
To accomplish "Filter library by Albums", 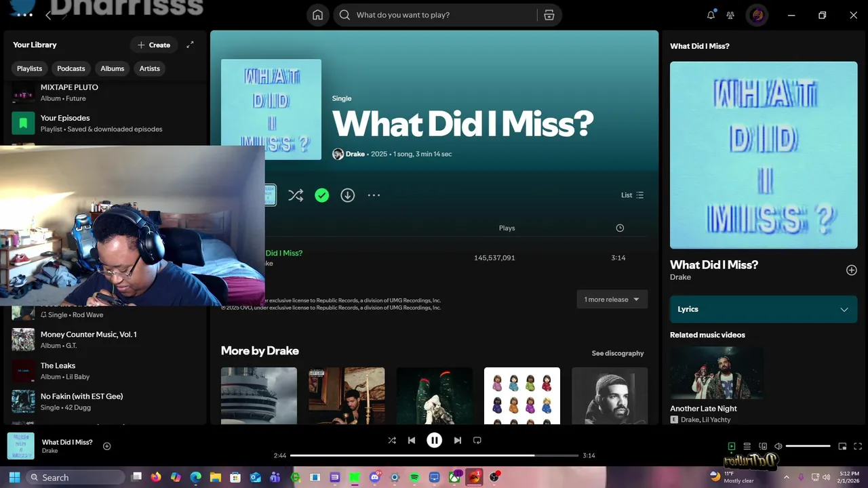I will pos(113,68).
